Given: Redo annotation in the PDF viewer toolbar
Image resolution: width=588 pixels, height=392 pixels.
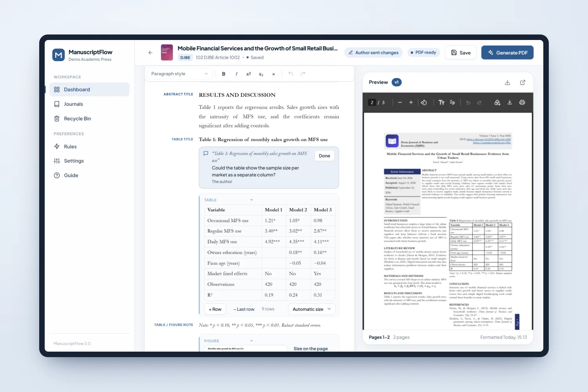Looking at the screenshot, I should tap(479, 102).
